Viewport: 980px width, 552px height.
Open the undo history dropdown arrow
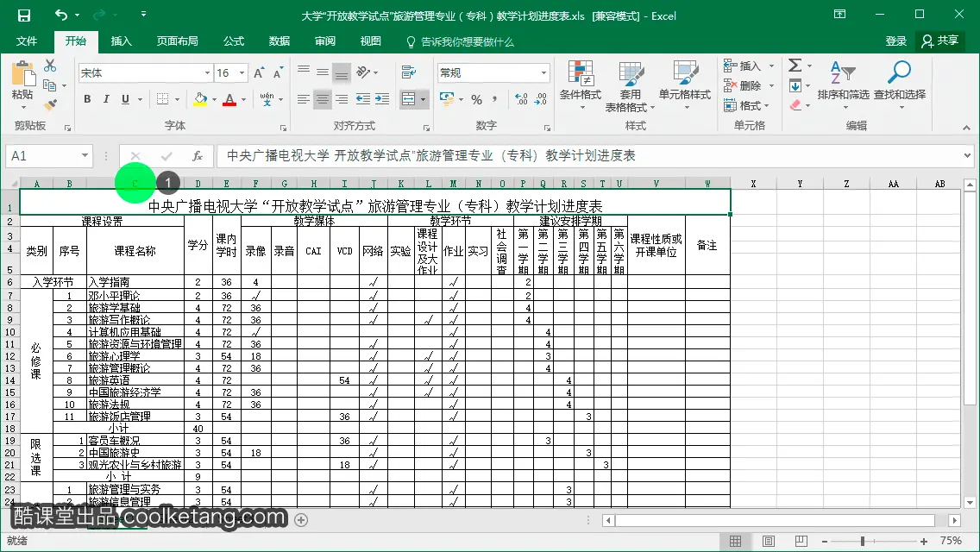click(77, 15)
